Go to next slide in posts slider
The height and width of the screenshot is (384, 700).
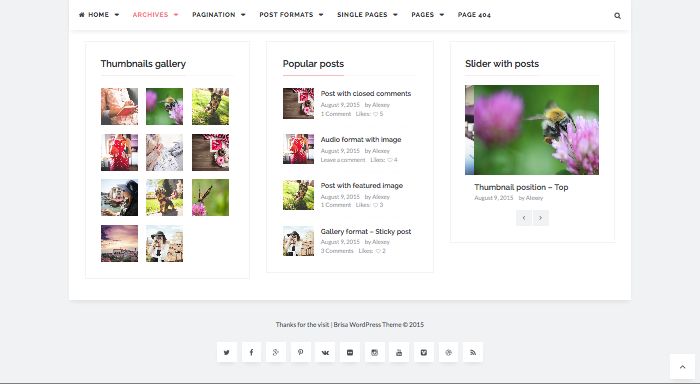(x=541, y=218)
